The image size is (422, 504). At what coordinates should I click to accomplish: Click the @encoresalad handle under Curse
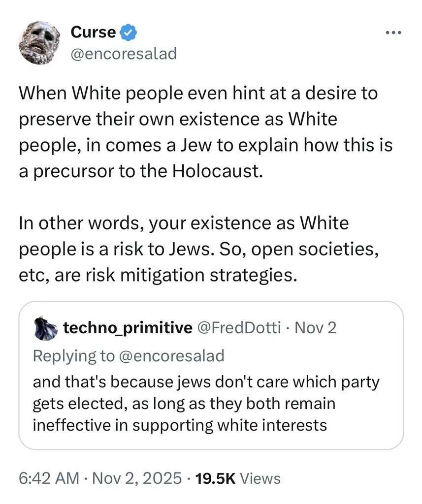[123, 54]
